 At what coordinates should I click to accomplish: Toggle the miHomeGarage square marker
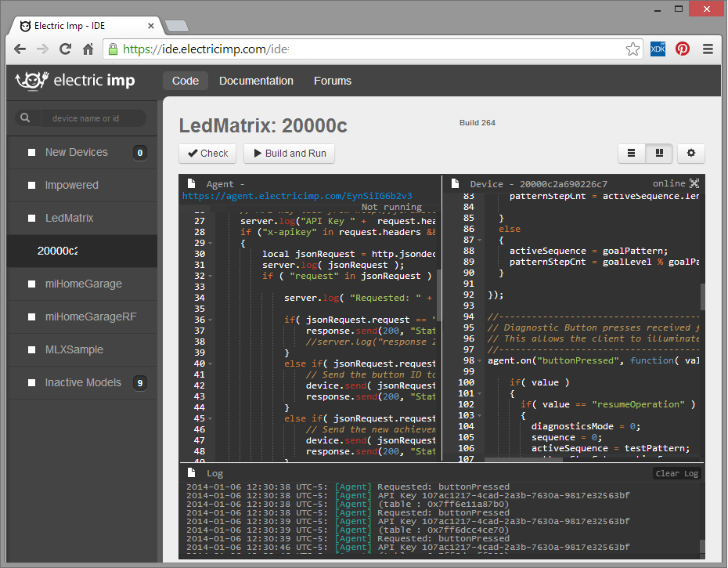[x=31, y=284]
